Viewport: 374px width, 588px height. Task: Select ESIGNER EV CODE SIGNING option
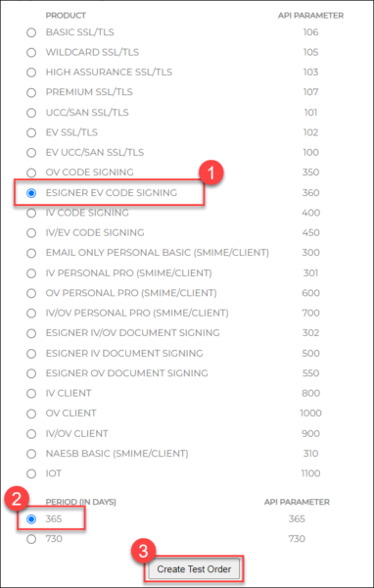(31, 193)
